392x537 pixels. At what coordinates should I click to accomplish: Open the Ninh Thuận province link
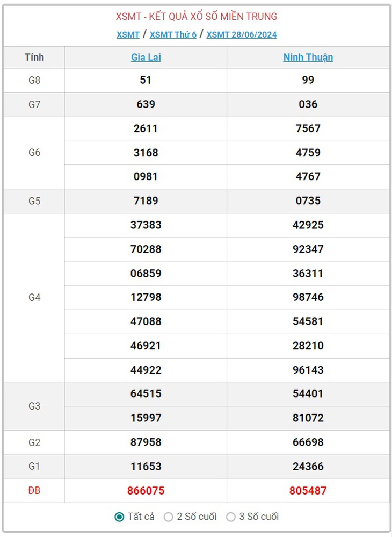point(308,57)
